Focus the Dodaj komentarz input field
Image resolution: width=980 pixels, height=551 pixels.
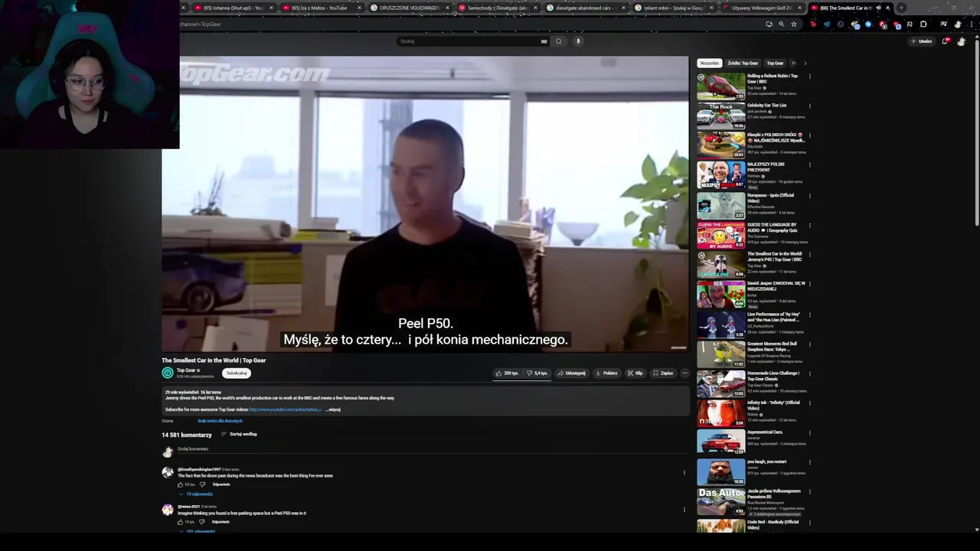(x=433, y=449)
